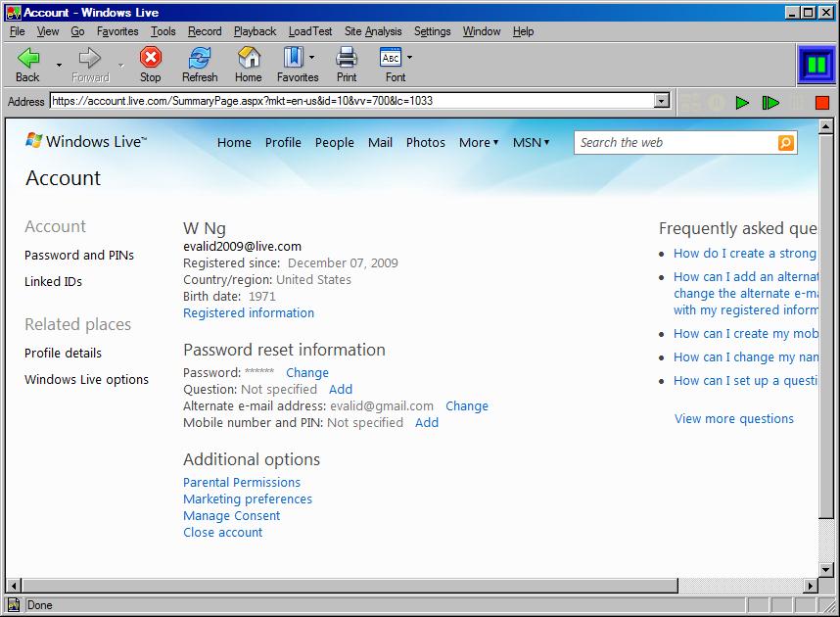This screenshot has width=840, height=617.
Task: Click the vertical scrollbar up arrow
Action: [825, 126]
